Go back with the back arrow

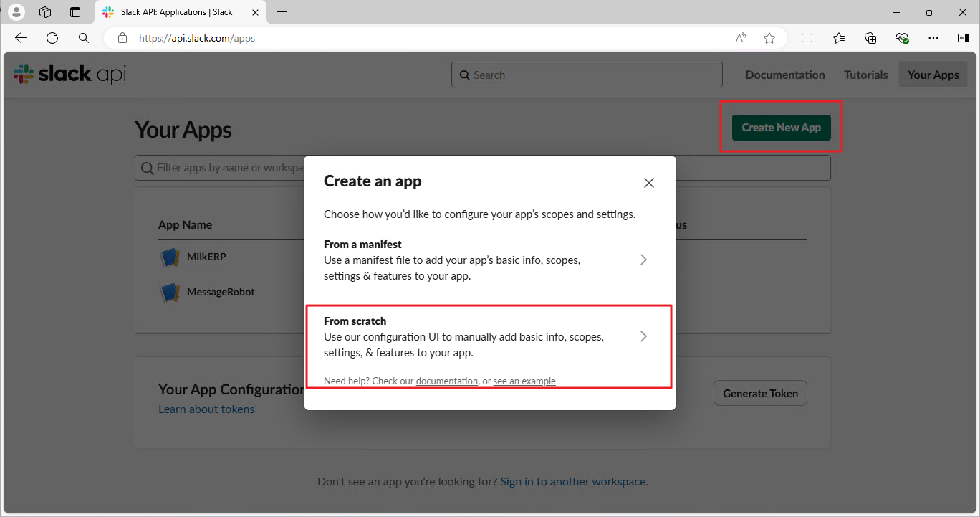pos(21,38)
